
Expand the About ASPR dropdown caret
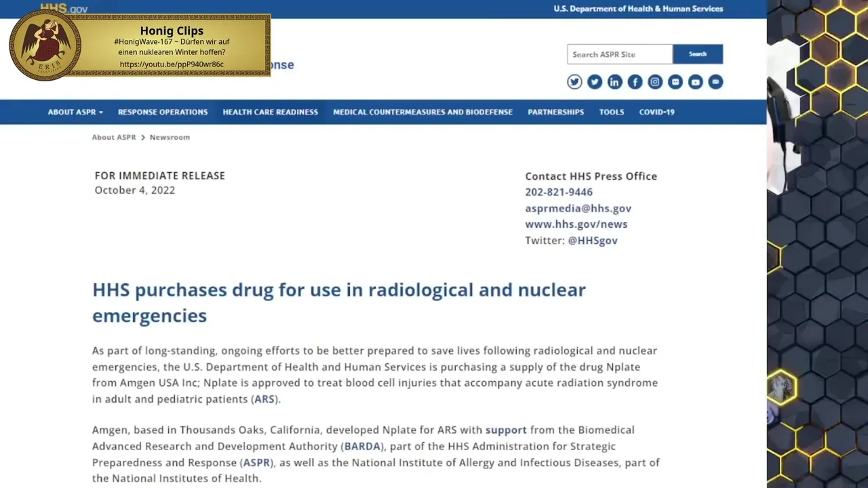[101, 113]
